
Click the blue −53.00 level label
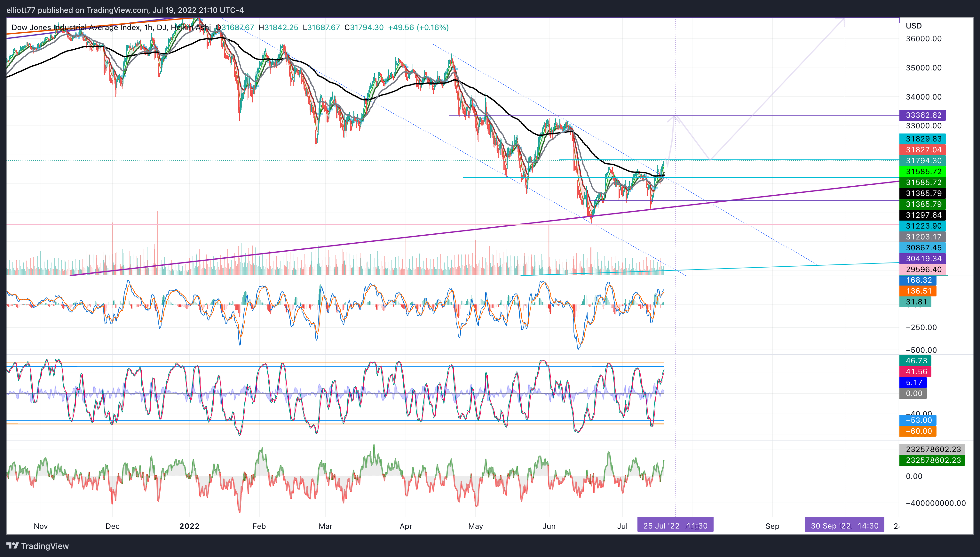[x=918, y=420]
